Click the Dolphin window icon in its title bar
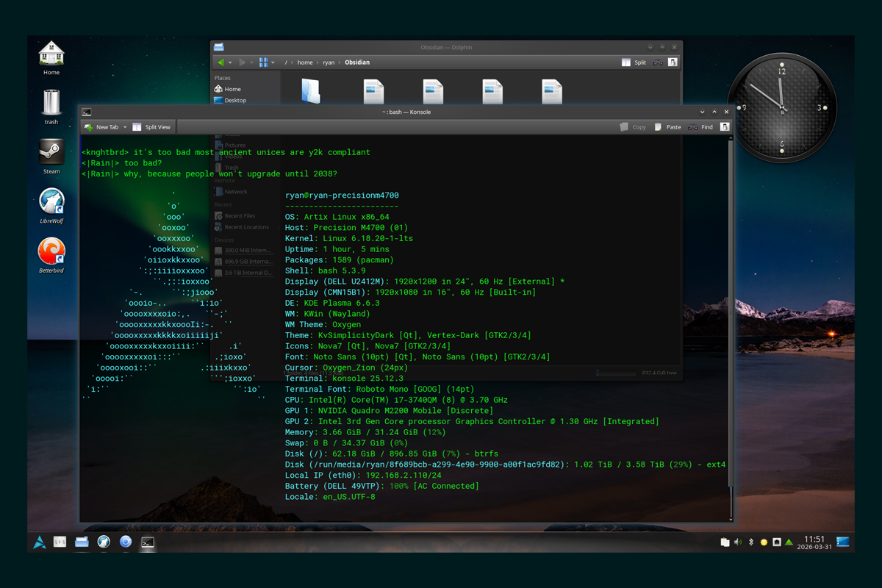 pyautogui.click(x=219, y=47)
